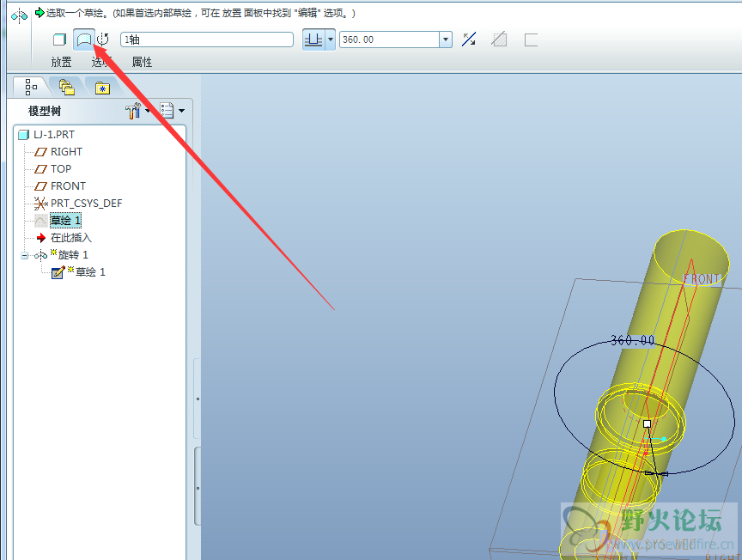
Task: Click the upper navigator panel splitter handle
Action: tap(198, 399)
